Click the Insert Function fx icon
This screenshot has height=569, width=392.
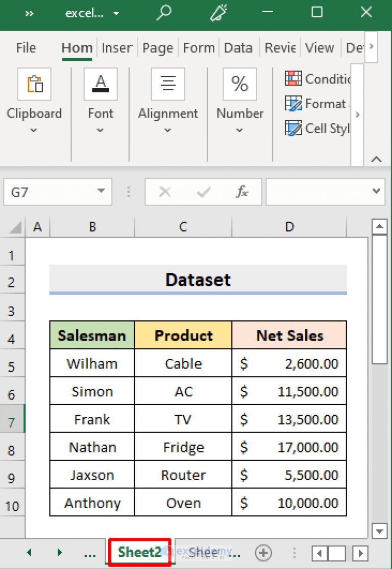pyautogui.click(x=241, y=192)
